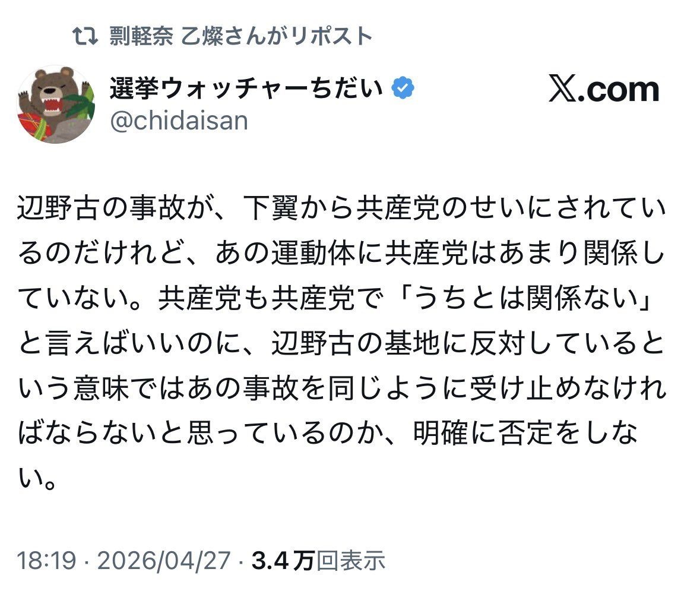Click the repost arrows icon
This screenshot has height=591, width=700.
[85, 36]
